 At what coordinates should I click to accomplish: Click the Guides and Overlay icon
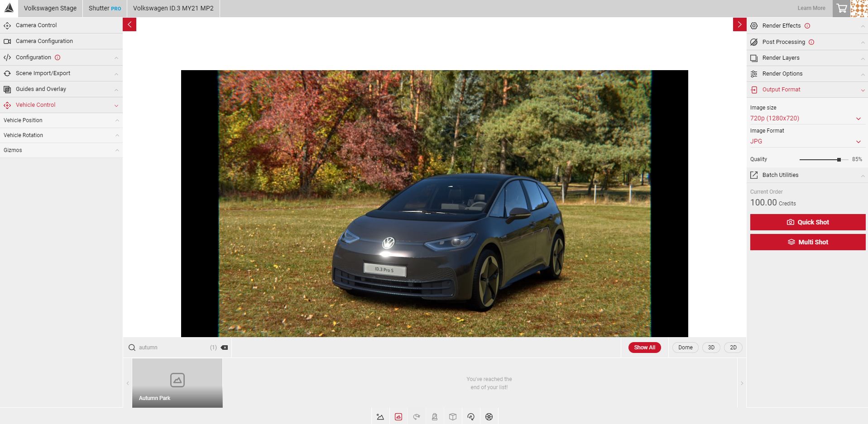(x=7, y=89)
